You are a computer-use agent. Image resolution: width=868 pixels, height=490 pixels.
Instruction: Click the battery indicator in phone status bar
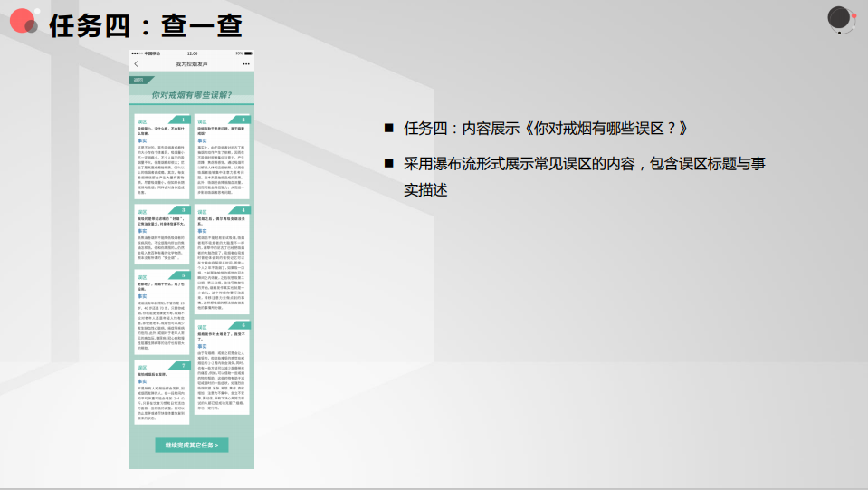(249, 53)
